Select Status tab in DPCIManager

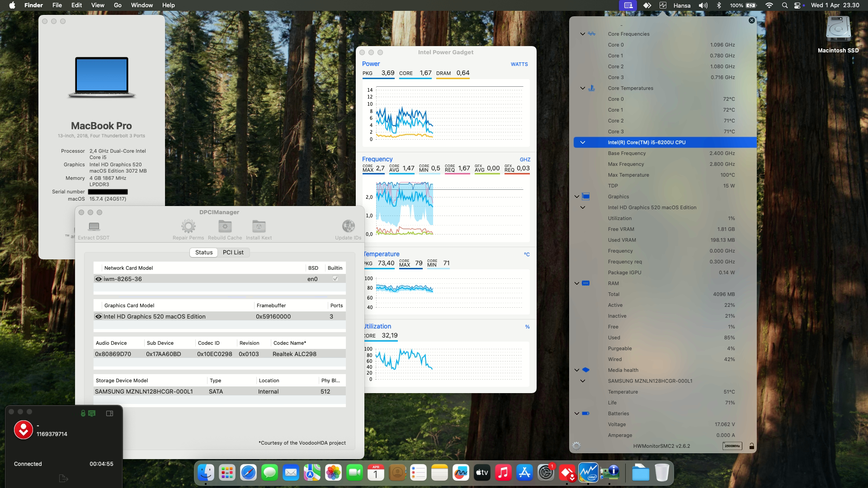[204, 252]
